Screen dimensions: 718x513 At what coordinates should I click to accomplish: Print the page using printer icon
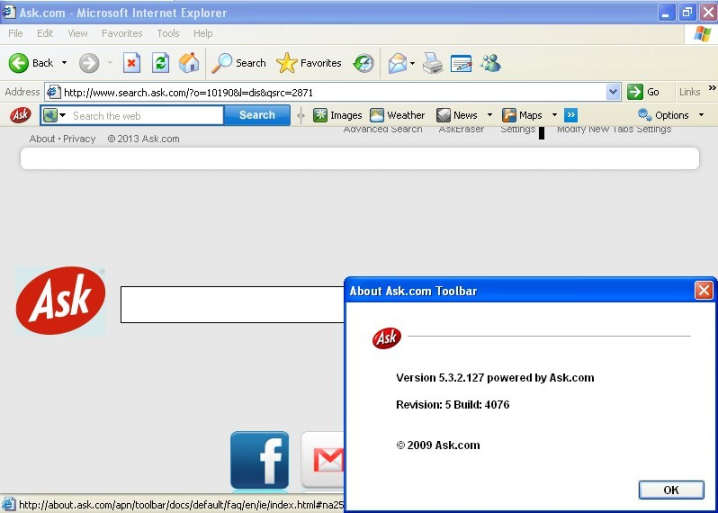pos(432,63)
